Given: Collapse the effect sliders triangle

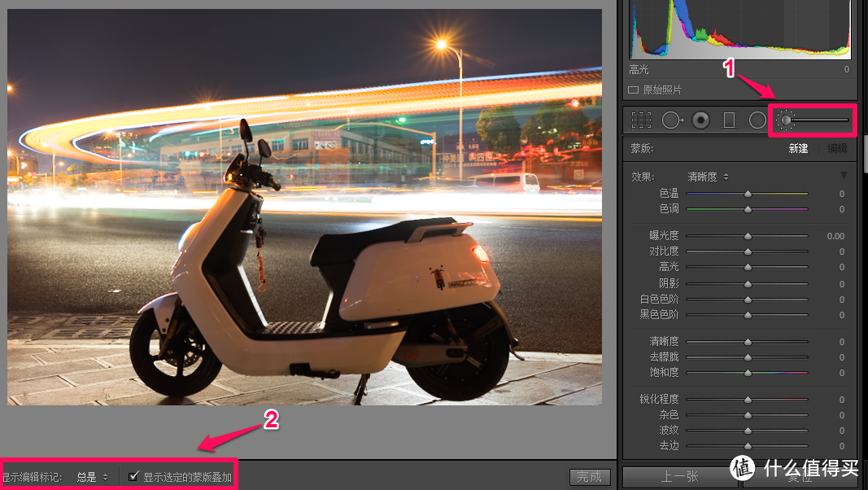Looking at the screenshot, I should point(844,176).
